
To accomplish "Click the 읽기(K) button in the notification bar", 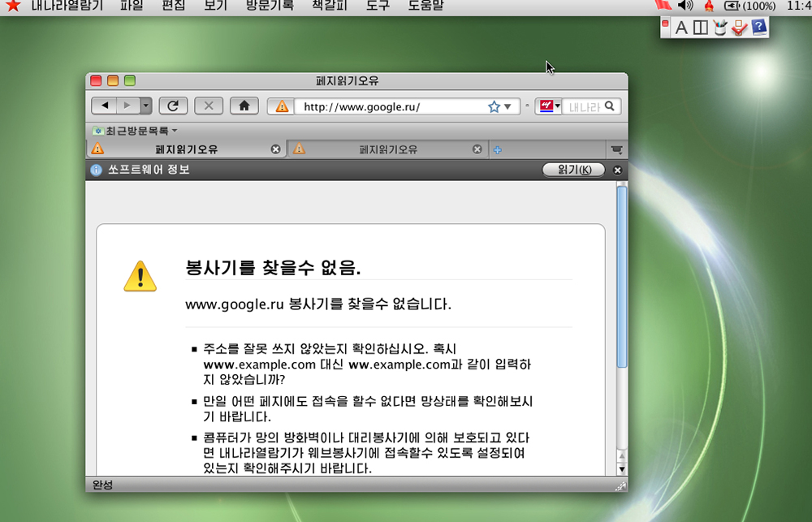I will click(574, 170).
